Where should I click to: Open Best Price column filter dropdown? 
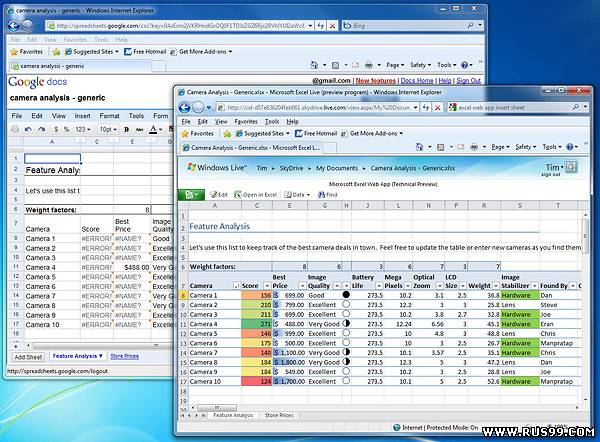pyautogui.click(x=302, y=286)
